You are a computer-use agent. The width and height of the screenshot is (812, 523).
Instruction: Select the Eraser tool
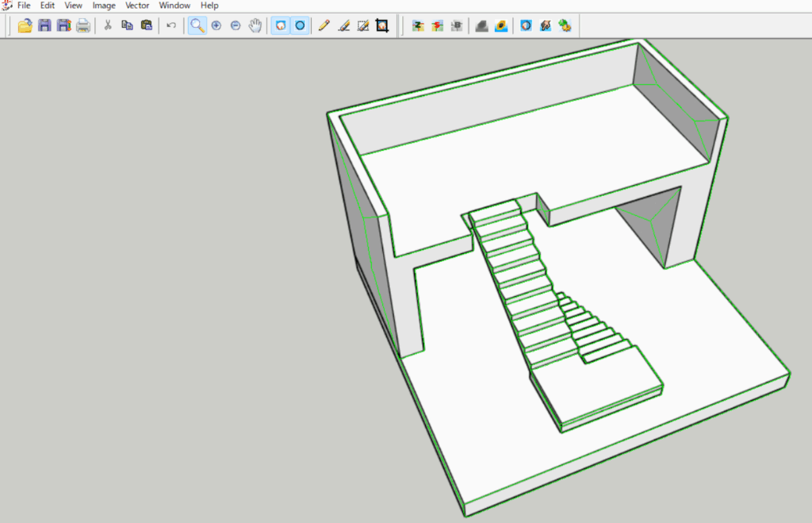[x=344, y=25]
